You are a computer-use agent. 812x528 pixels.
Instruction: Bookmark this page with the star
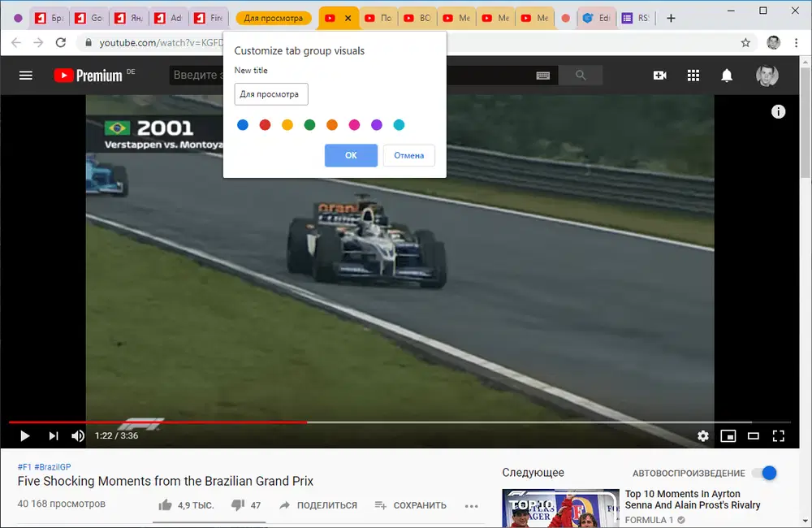point(745,42)
